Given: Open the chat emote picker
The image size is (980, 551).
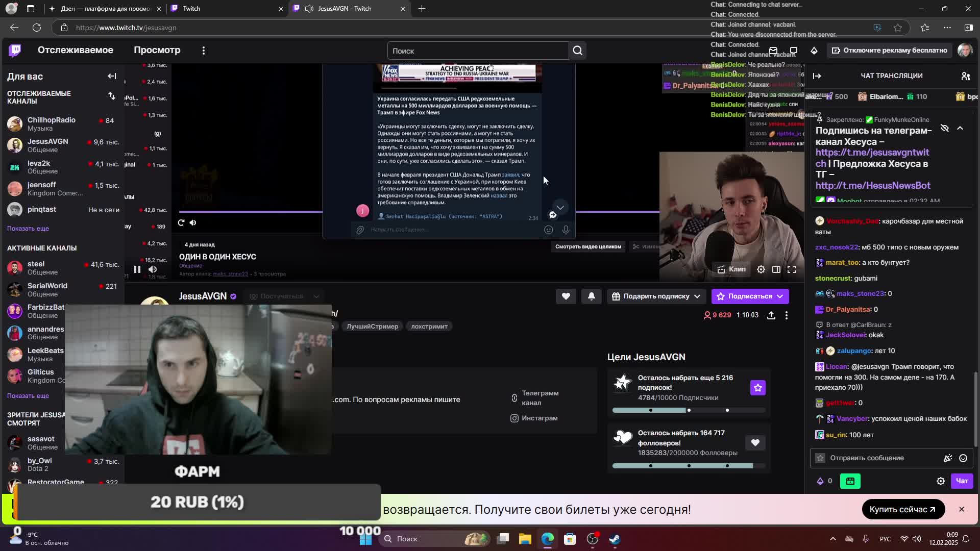Looking at the screenshot, I should [963, 458].
